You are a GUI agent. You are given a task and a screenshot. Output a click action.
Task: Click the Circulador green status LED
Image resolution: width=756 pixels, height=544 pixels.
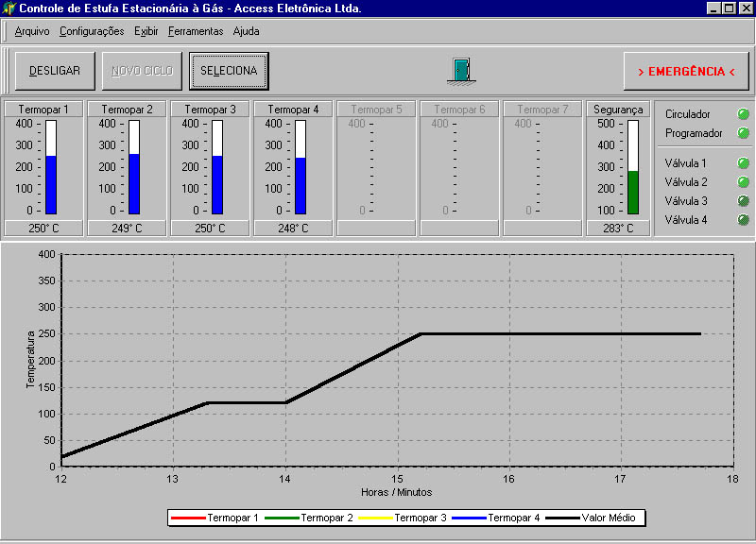pyautogui.click(x=743, y=114)
